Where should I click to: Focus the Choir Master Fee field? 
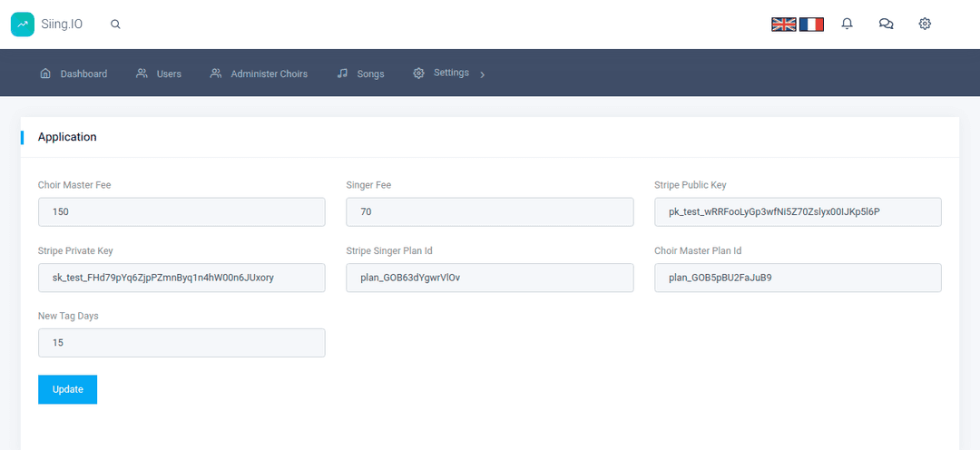181,212
